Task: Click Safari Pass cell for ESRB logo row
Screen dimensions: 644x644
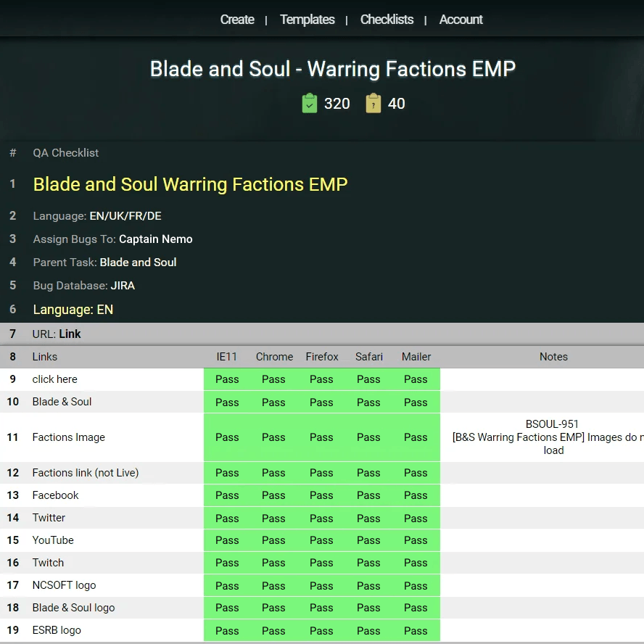Action: point(368,630)
